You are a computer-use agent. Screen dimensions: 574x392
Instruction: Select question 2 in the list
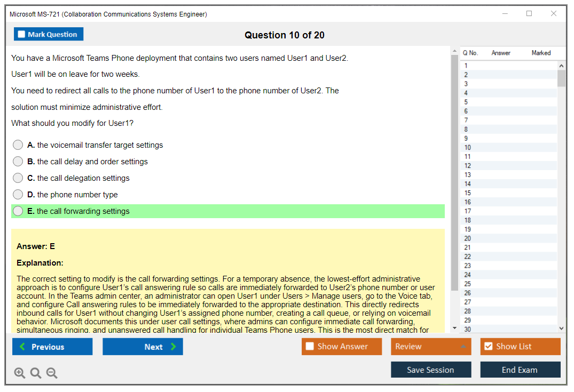pyautogui.click(x=509, y=75)
